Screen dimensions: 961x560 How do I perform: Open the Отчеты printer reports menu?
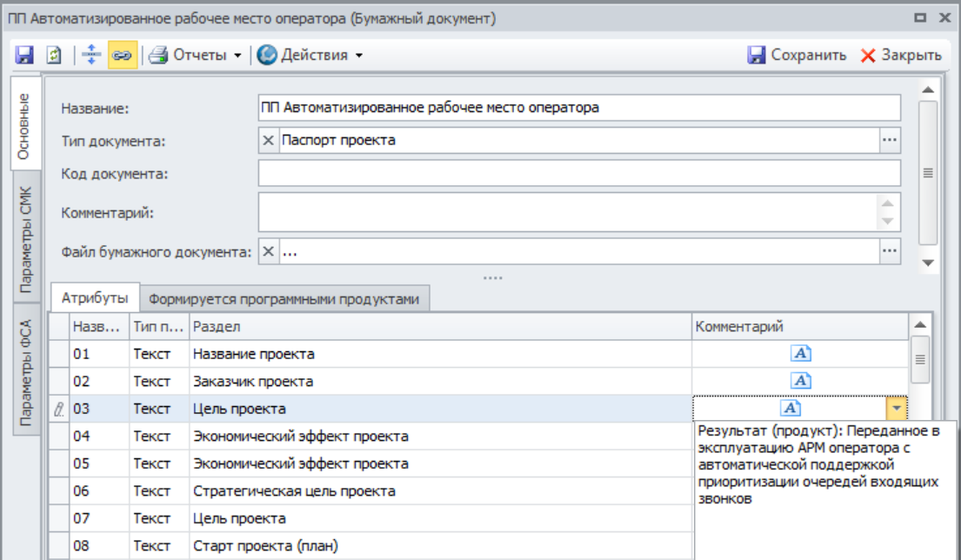[194, 55]
